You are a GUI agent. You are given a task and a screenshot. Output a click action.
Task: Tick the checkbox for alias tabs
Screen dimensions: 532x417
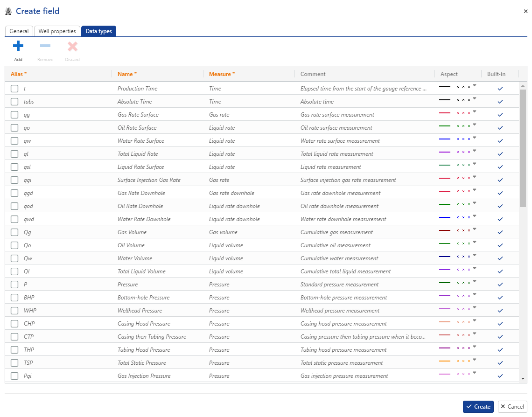coord(14,101)
